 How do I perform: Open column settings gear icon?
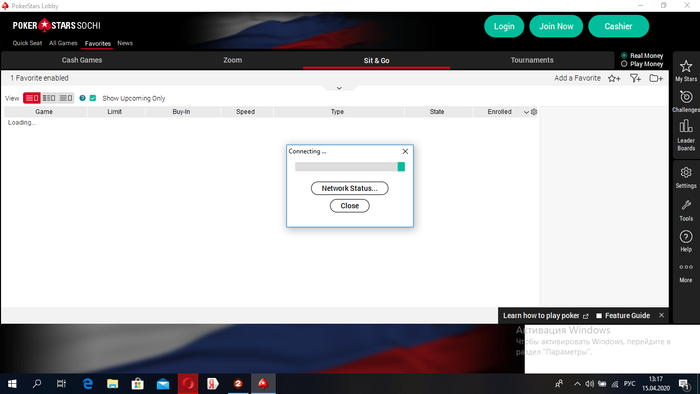[x=533, y=112]
